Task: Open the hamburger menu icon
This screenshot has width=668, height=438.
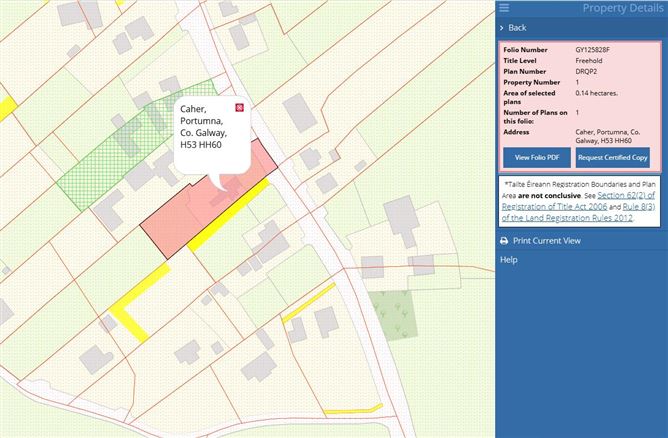Action: click(504, 8)
